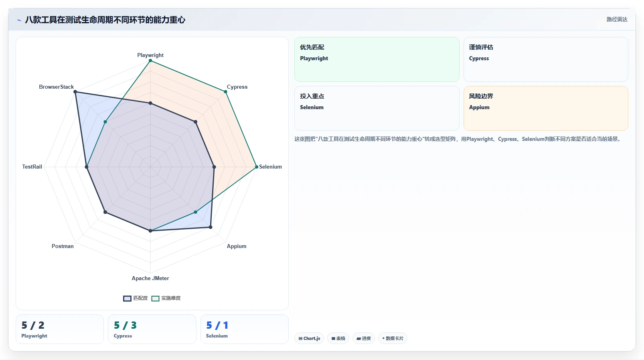This screenshot has height=360, width=644.
Task: Click the 进度 tag chip
Action: click(364, 338)
